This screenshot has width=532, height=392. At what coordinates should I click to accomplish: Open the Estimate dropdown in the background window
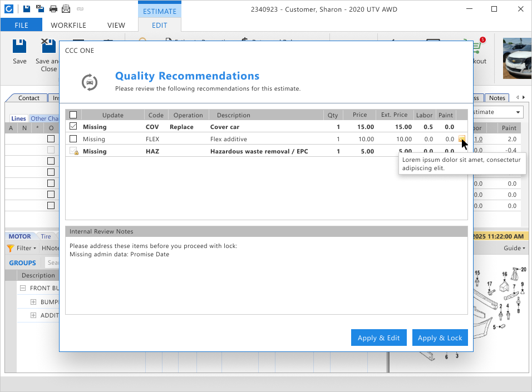518,112
